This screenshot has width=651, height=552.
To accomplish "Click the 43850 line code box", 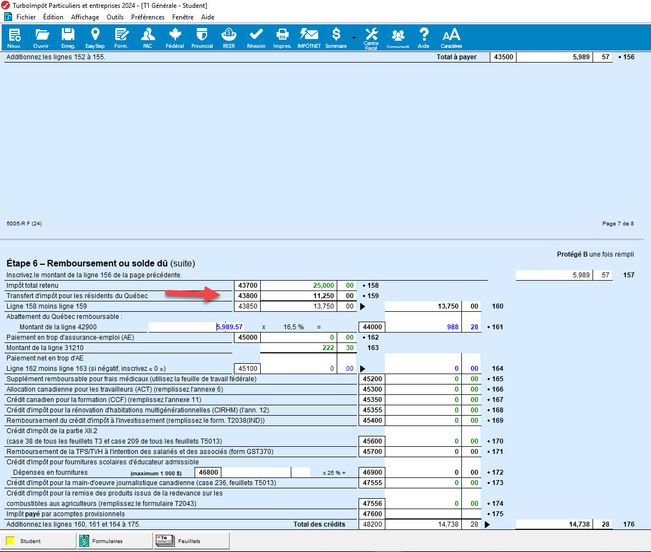I will (247, 306).
